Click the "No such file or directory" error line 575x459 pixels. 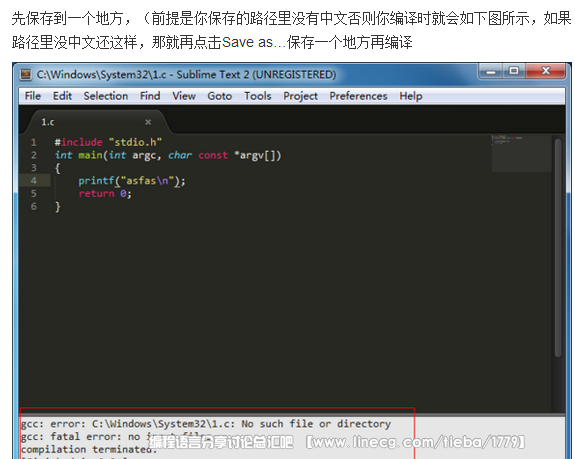[x=206, y=424]
